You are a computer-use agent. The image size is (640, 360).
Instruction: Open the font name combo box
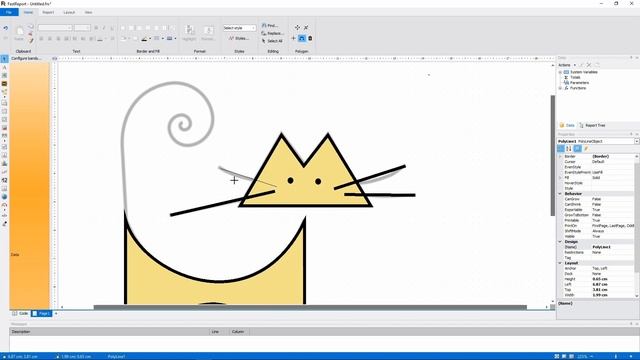point(55,28)
